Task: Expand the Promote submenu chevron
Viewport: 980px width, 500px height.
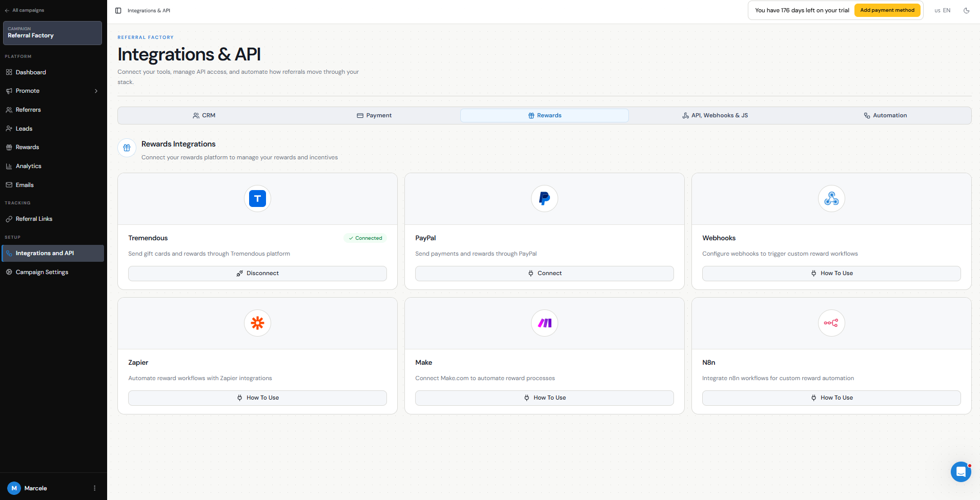Action: click(x=96, y=91)
